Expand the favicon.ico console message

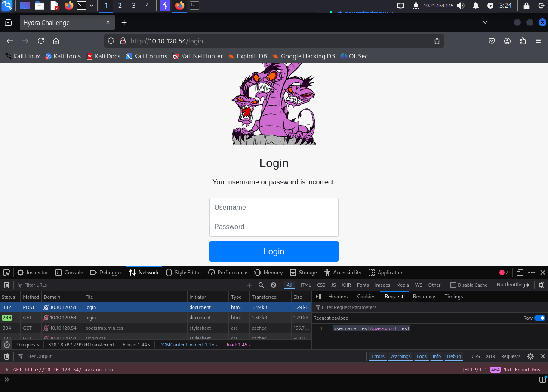pyautogui.click(x=6, y=370)
